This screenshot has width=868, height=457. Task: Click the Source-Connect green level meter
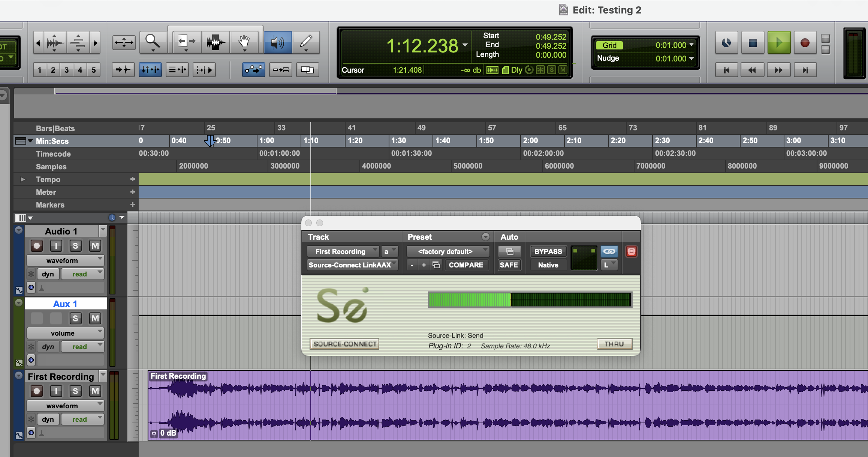(x=530, y=300)
